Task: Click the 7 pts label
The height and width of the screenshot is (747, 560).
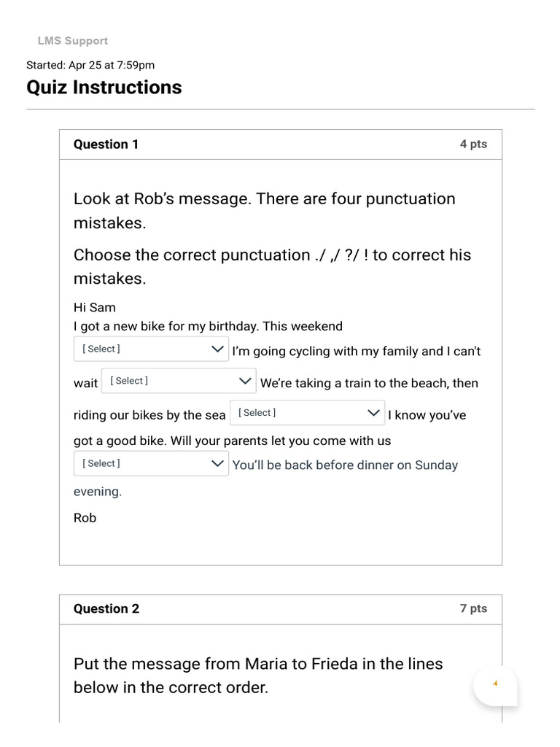Action: (x=473, y=609)
